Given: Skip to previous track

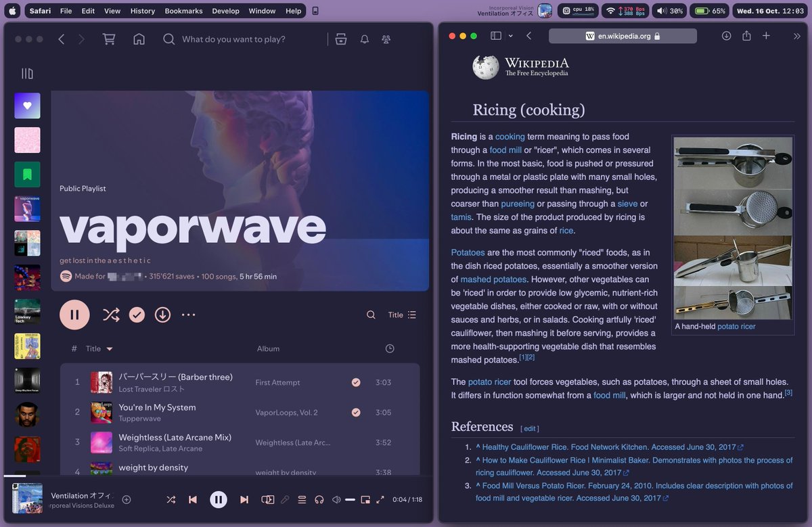Looking at the screenshot, I should click(193, 499).
